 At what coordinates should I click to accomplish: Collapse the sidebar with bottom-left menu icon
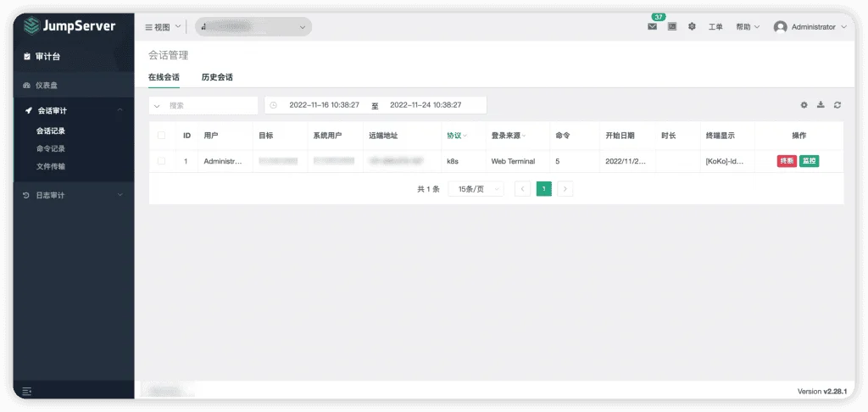click(26, 392)
